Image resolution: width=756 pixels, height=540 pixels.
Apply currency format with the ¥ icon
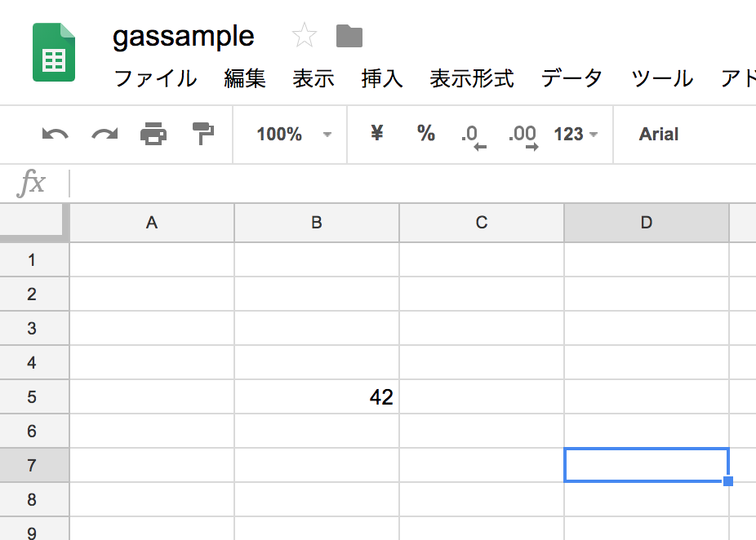376,135
